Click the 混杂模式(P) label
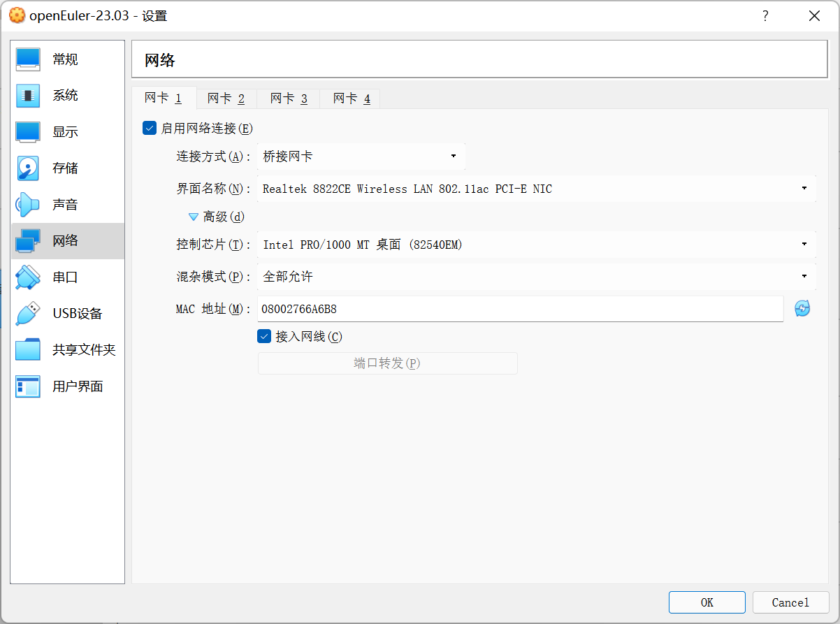 [x=213, y=277]
